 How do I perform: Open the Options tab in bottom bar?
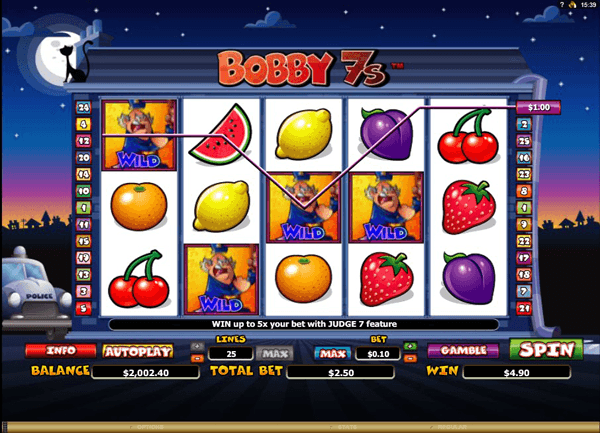coord(150,427)
